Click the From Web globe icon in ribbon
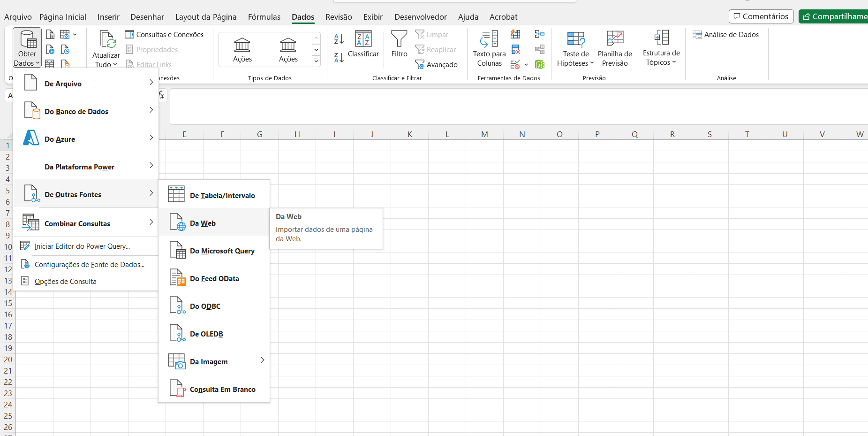 click(x=50, y=49)
